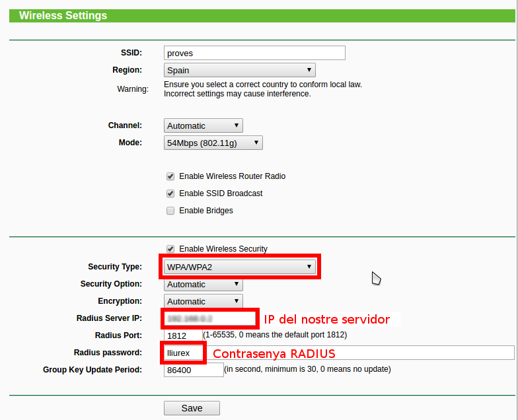Click the SSID text field containing proves
Image resolution: width=518 pixels, height=420 pixels.
point(254,53)
